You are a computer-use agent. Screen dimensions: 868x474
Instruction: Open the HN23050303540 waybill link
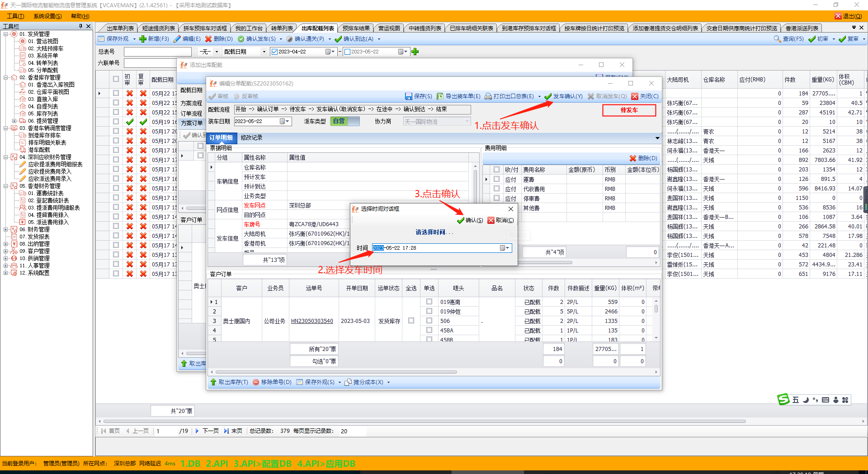312,321
